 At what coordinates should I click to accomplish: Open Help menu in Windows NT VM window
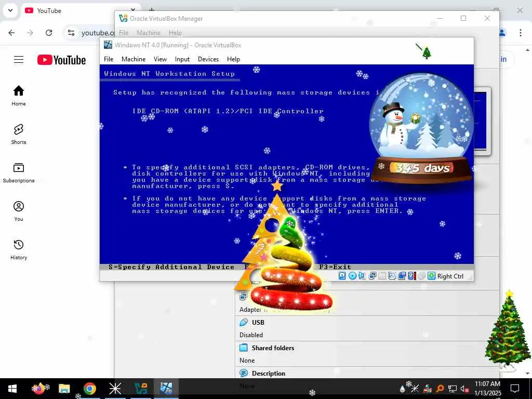233,59
